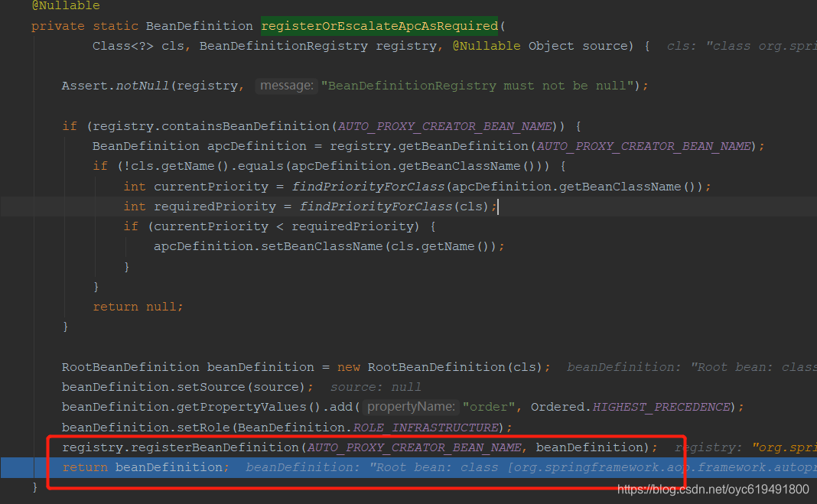Click the 'currentPriority < requiredPriority' condition
This screenshot has height=504, width=817.
point(284,226)
